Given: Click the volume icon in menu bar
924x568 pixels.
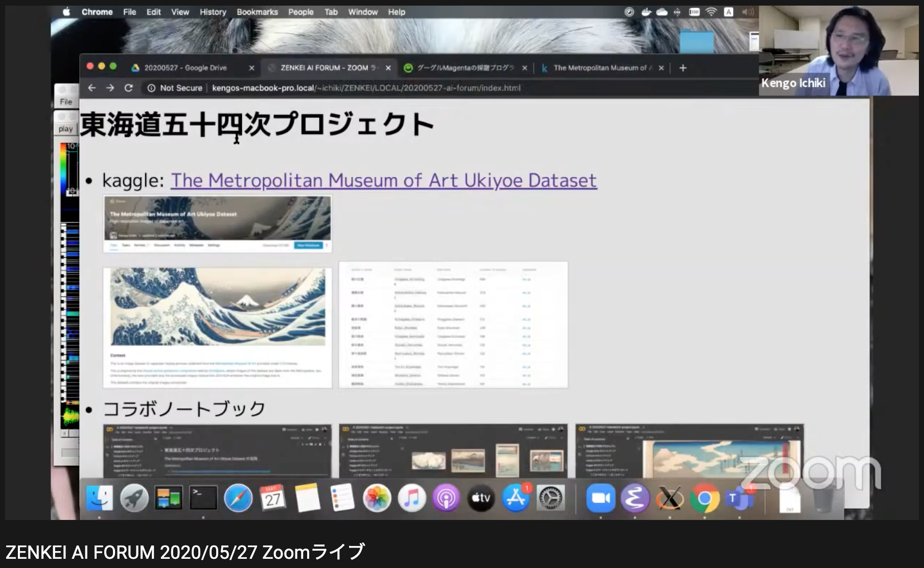Looking at the screenshot, I should pyautogui.click(x=748, y=12).
